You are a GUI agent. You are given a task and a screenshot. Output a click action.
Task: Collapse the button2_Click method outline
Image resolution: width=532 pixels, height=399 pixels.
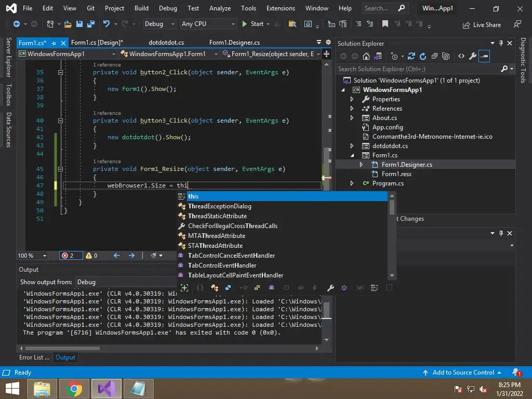(x=60, y=72)
